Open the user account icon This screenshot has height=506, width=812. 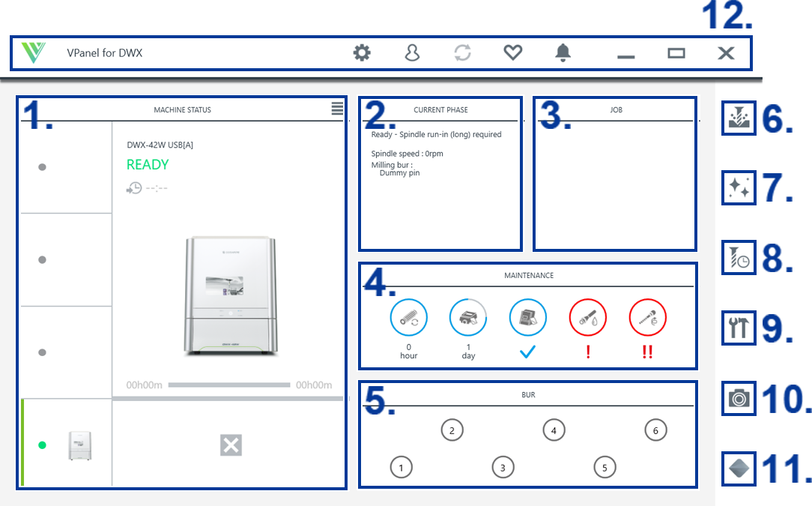412,52
